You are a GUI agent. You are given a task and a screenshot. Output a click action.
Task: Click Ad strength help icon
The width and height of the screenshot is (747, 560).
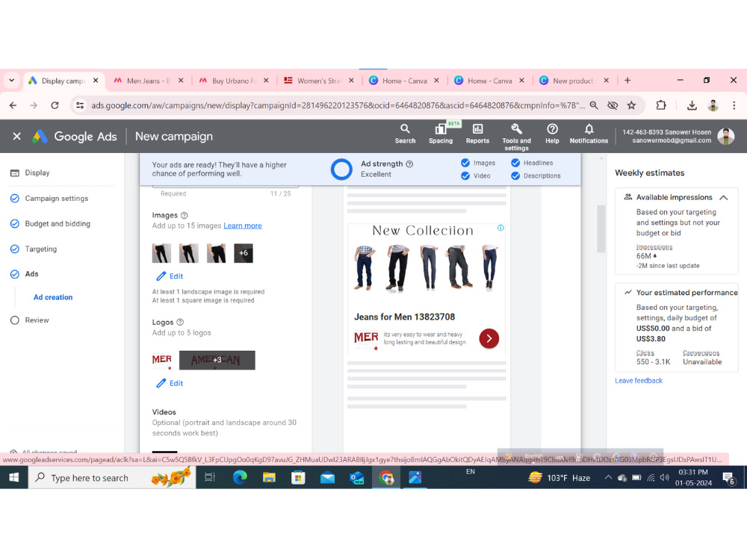pos(409,164)
